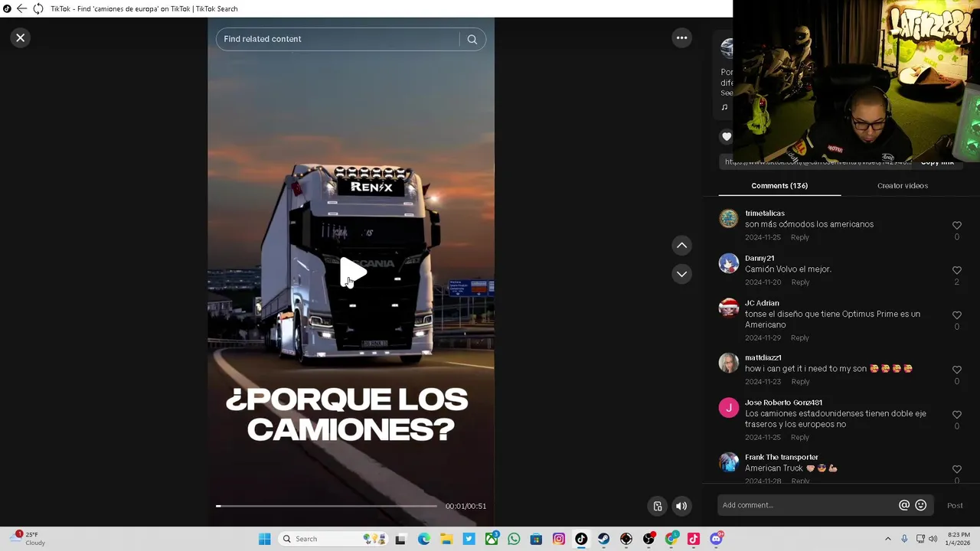
Task: Open Instagram from the taskbar
Action: tap(559, 539)
